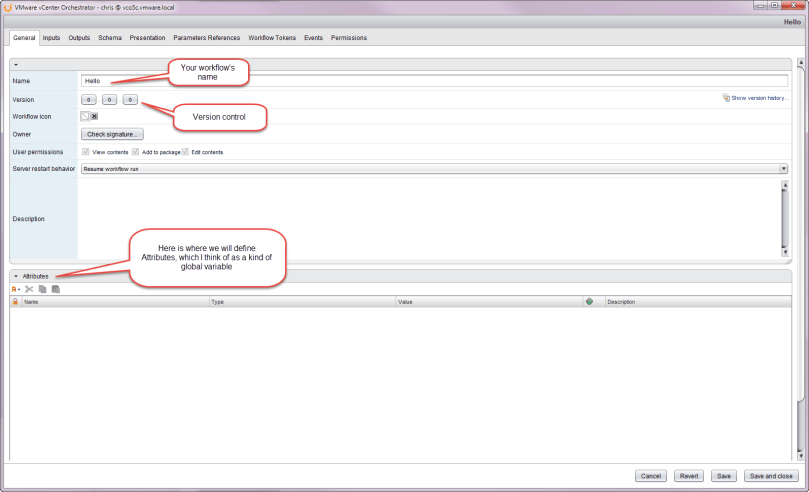Click the add attribute icon
809x492 pixels.
[16, 289]
